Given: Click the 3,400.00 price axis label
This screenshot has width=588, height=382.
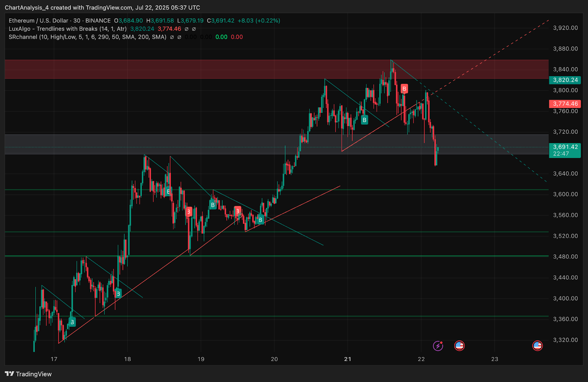Looking at the screenshot, I should point(565,299).
